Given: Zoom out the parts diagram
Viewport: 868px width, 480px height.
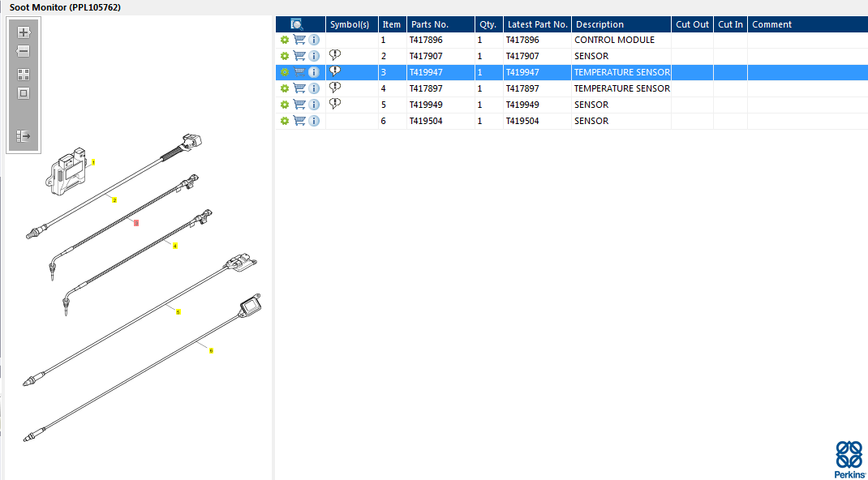Looking at the screenshot, I should click(24, 51).
